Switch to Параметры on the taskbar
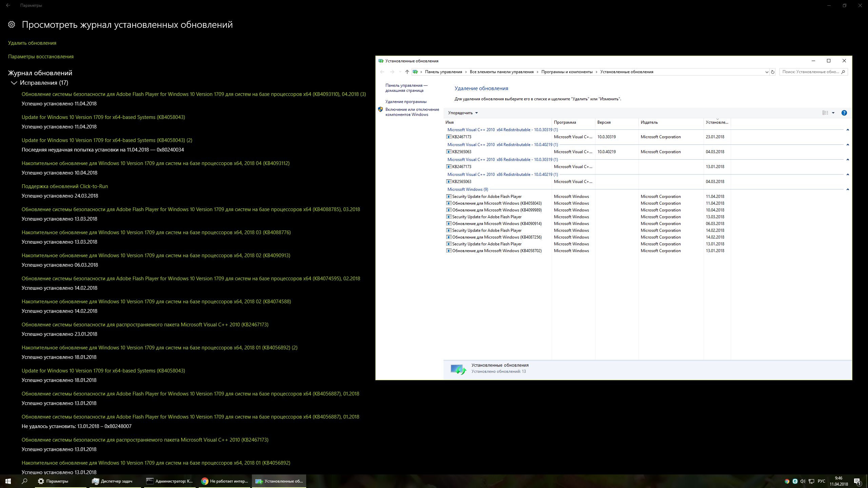Image resolution: width=868 pixels, height=488 pixels. (61, 481)
